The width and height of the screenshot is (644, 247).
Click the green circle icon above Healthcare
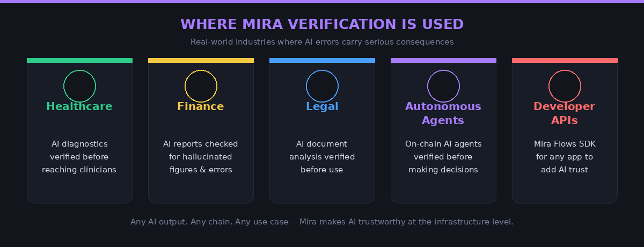tap(79, 86)
